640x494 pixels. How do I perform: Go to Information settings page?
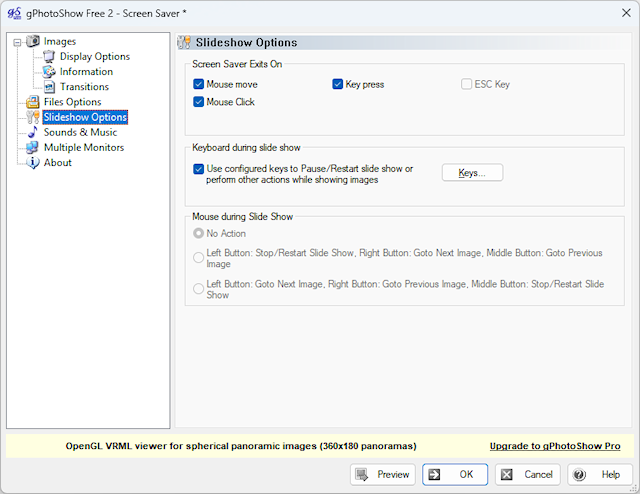tap(86, 71)
